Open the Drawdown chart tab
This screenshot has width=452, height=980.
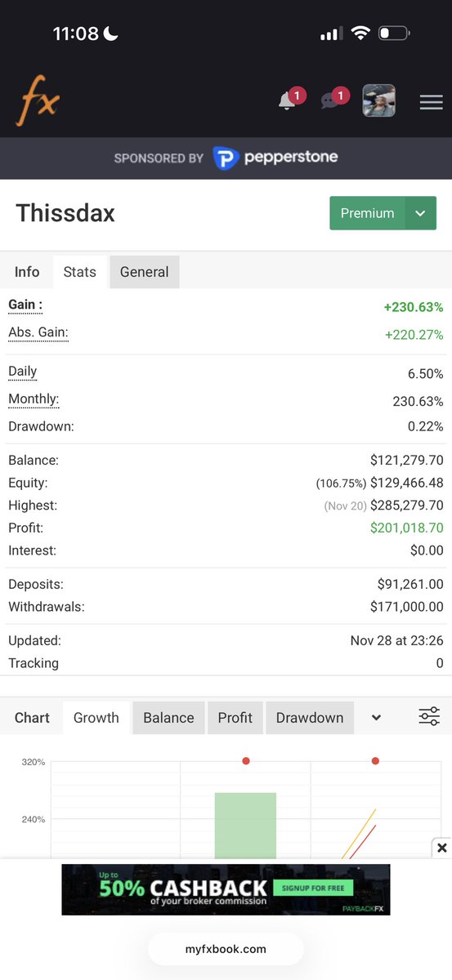310,718
